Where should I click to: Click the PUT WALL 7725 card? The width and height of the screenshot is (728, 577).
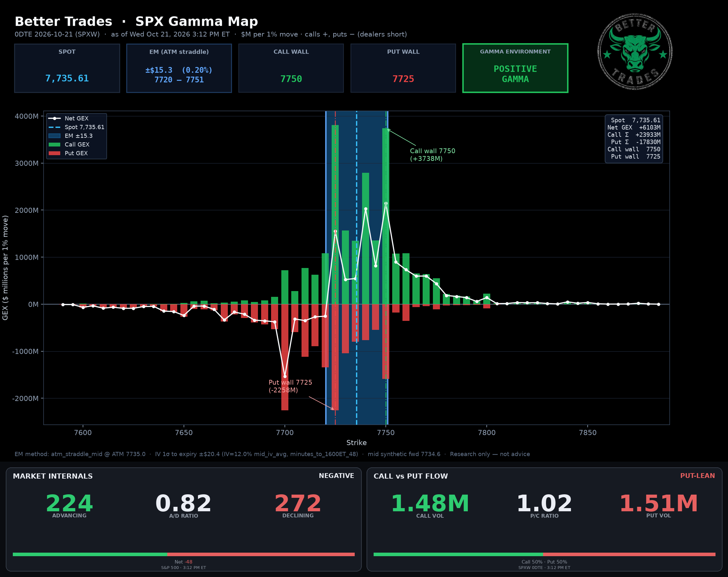403,68
